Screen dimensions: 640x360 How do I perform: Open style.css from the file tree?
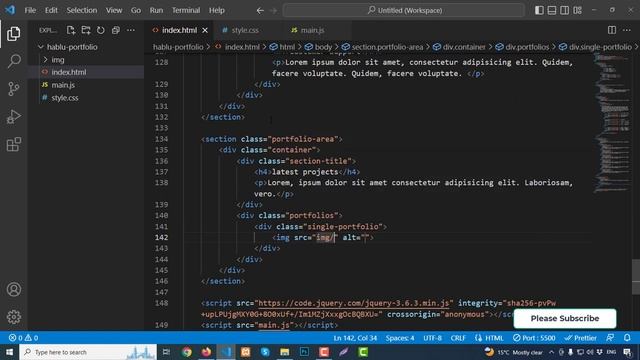(x=86, y=98)
